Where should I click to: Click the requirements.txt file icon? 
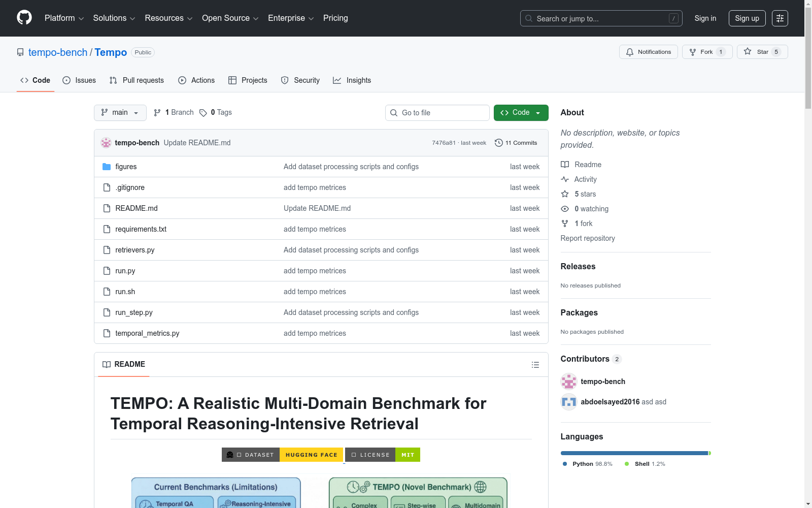pyautogui.click(x=107, y=229)
